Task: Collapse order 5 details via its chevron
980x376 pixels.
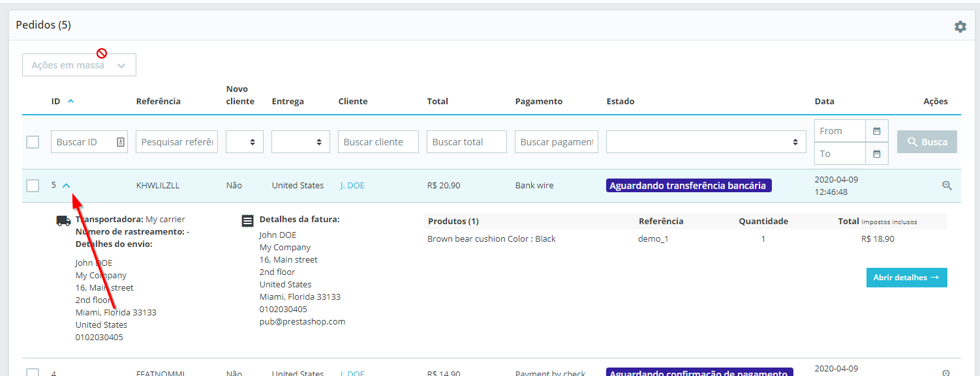Action: coord(66,185)
